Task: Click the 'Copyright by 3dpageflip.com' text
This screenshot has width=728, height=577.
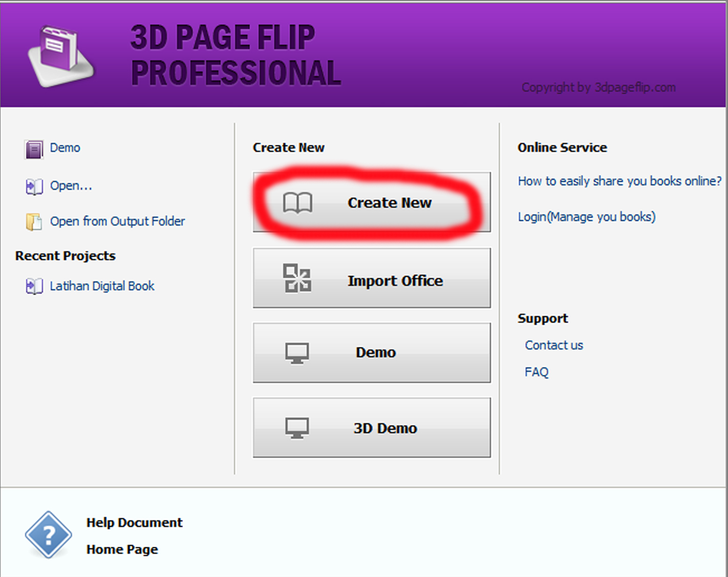Action: pyautogui.click(x=598, y=87)
